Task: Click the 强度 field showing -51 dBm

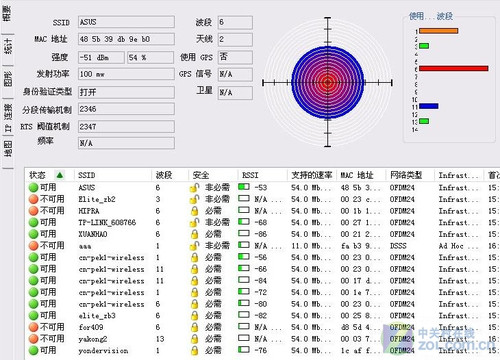Action: pos(101,57)
